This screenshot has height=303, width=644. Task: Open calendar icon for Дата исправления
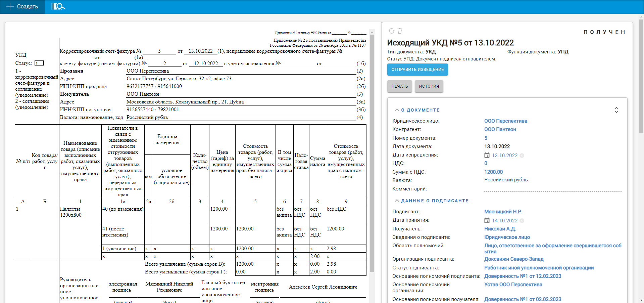pyautogui.click(x=487, y=155)
